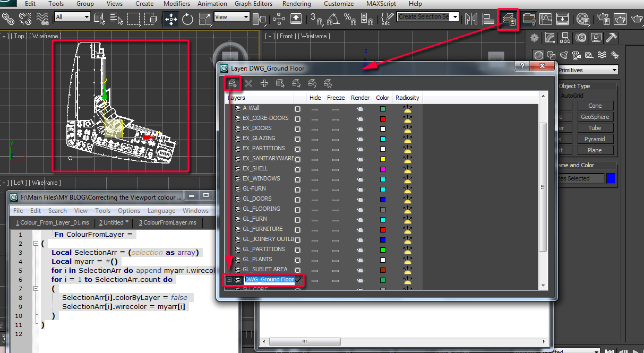Image resolution: width=644 pixels, height=353 pixels.
Task: Click the Add Selected Objects plus icon
Action: 264,83
